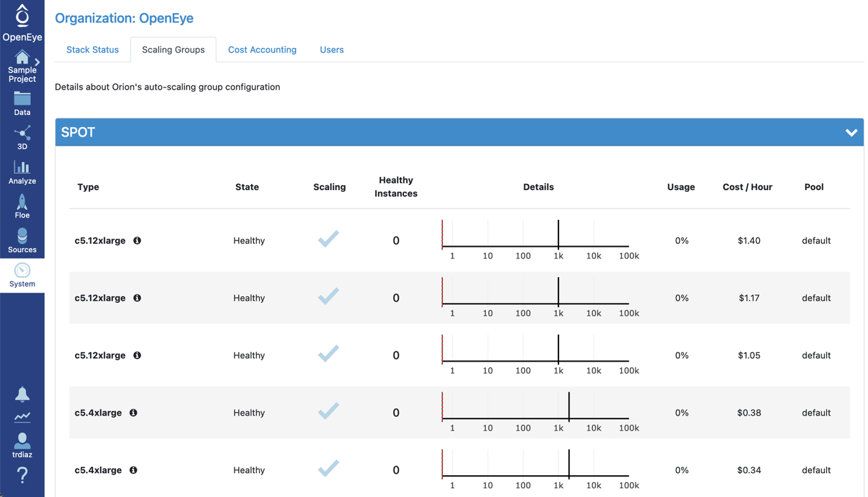This screenshot has width=868, height=497.
Task: Click c5.4xlarge type name in $0.38 row
Action: pos(98,413)
